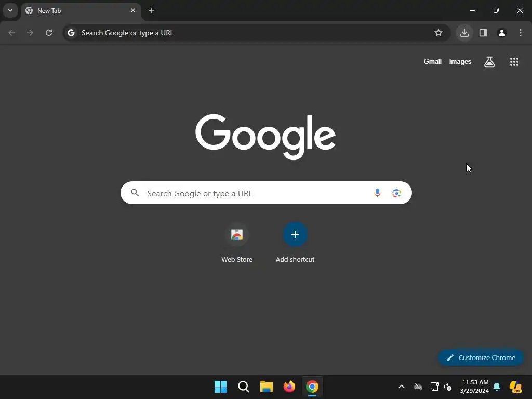
Task: Bookmark this tab with the star
Action: [x=438, y=33]
